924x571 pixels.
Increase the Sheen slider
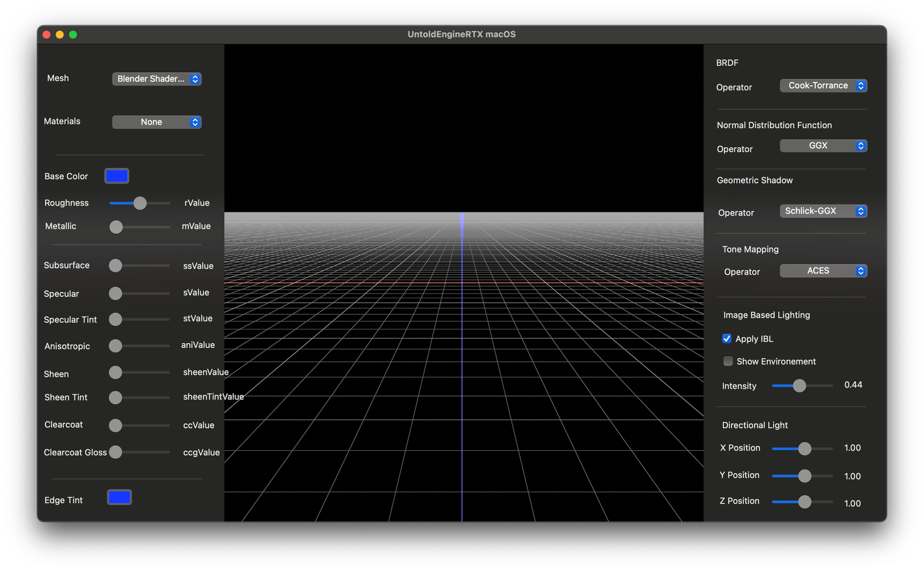pyautogui.click(x=115, y=372)
